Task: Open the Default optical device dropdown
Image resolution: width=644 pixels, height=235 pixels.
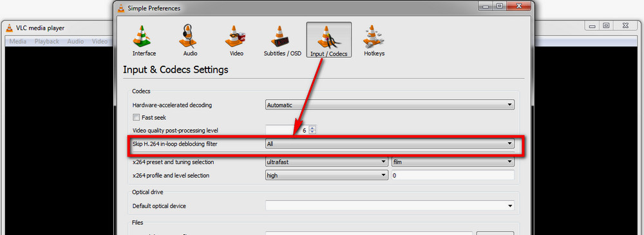Action: 390,205
